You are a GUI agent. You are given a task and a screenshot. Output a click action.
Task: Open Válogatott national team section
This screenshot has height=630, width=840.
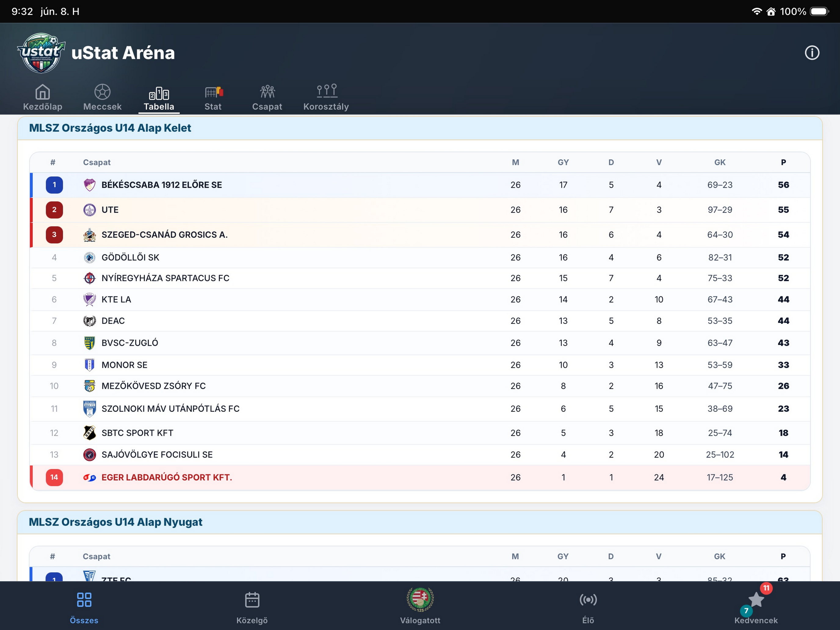coord(420,606)
